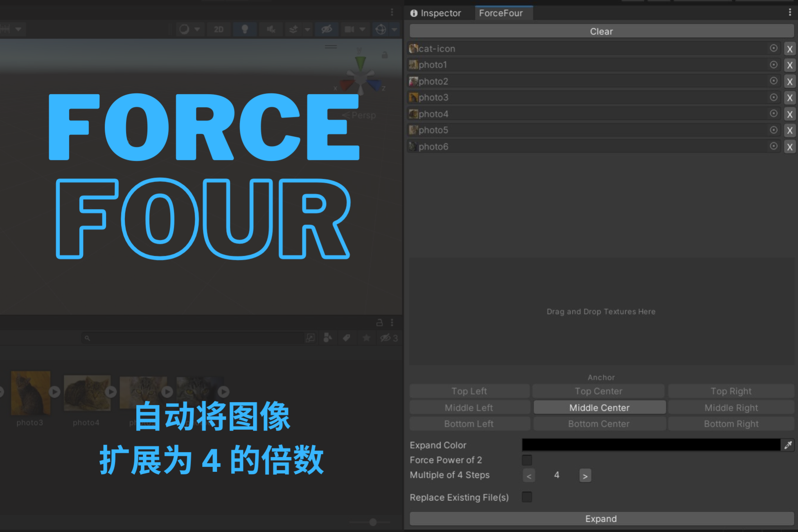Toggle the scene gizmo lock icon
798x532 pixels.
pyautogui.click(x=385, y=55)
